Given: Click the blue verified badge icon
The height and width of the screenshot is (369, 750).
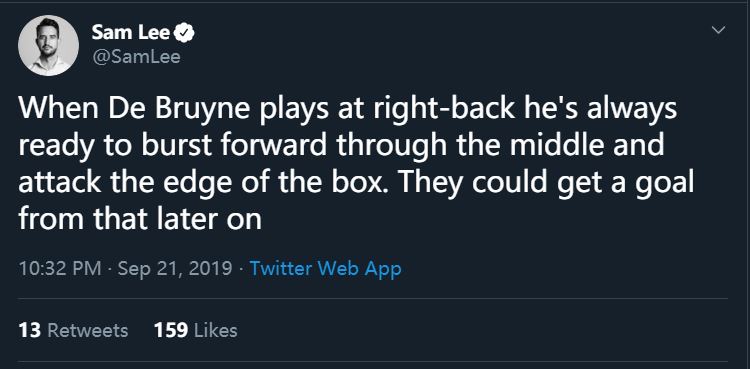Looking at the screenshot, I should coord(184,33).
